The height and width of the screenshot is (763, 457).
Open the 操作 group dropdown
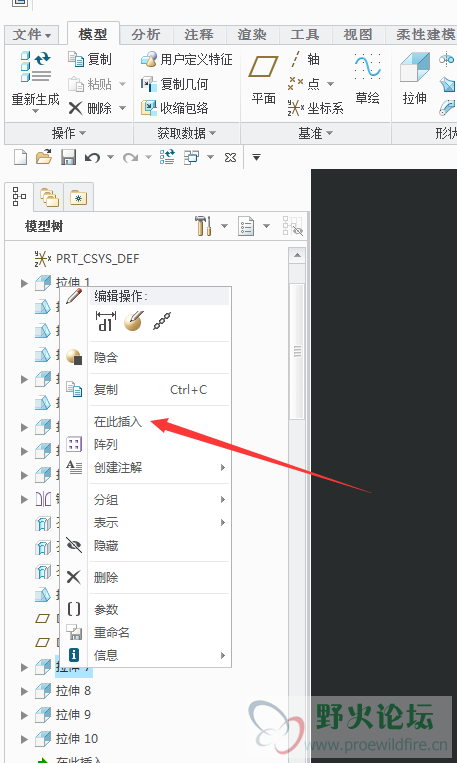(69, 133)
